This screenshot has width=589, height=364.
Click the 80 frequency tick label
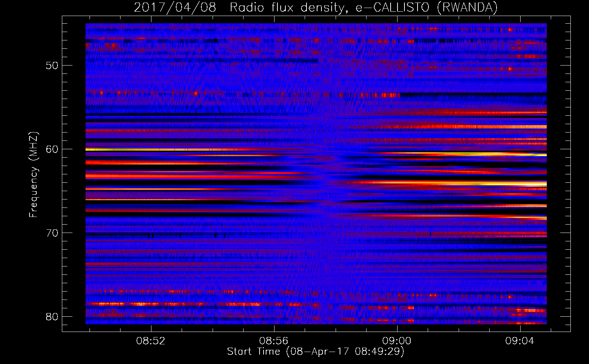[x=52, y=317]
